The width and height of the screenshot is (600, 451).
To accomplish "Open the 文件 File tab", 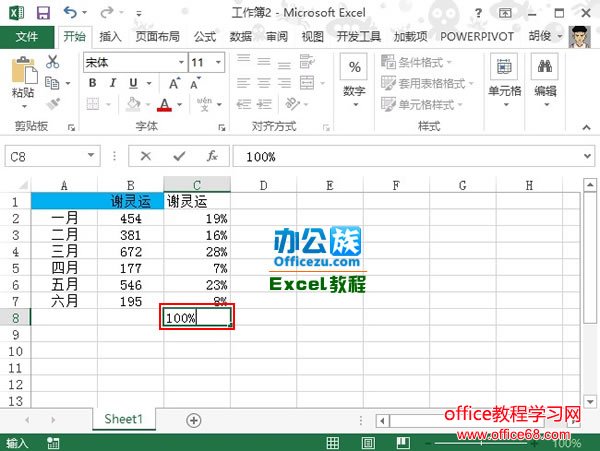I will pos(27,37).
